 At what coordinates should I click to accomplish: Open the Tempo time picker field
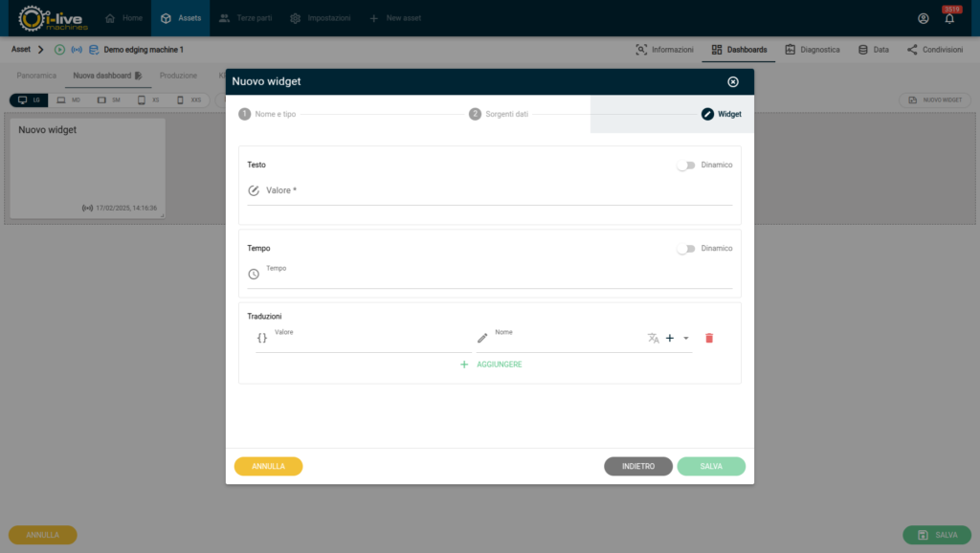(498, 276)
